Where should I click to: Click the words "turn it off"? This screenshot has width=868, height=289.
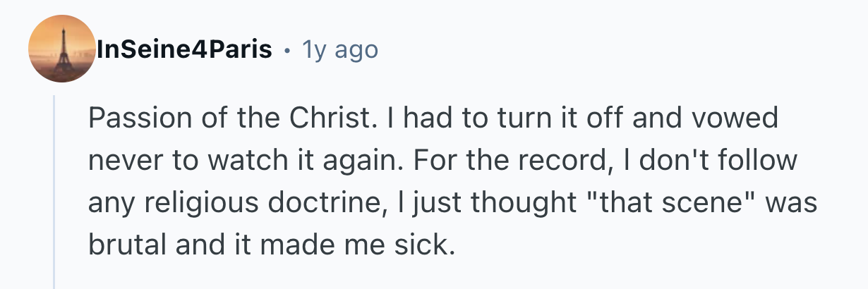coord(563,118)
